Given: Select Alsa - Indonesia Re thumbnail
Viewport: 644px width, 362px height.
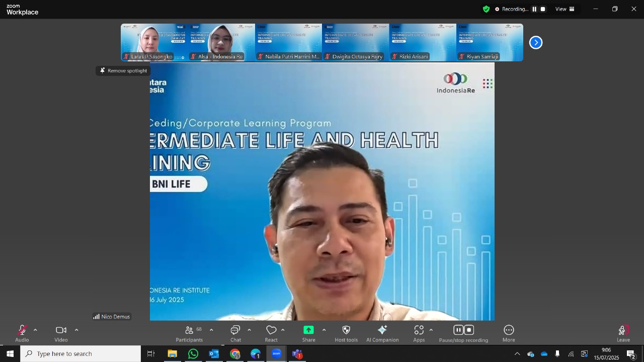Looking at the screenshot, I should pos(221,42).
